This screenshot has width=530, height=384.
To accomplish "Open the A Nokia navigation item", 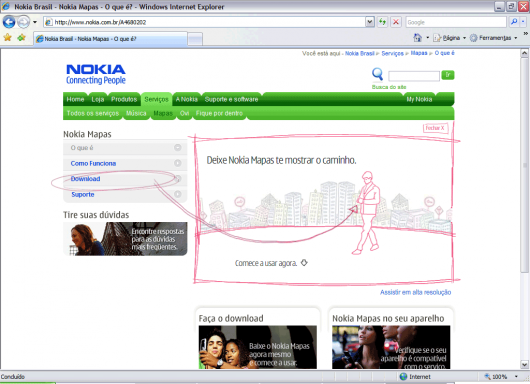I will point(187,99).
